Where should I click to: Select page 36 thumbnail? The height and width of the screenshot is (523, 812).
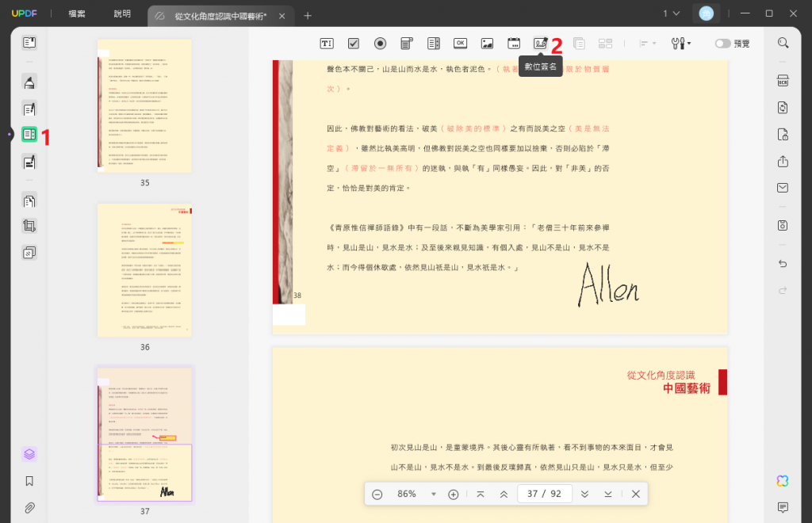(x=144, y=270)
